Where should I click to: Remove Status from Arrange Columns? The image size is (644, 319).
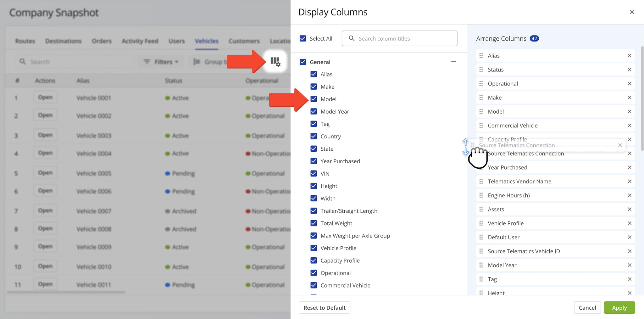[630, 70]
